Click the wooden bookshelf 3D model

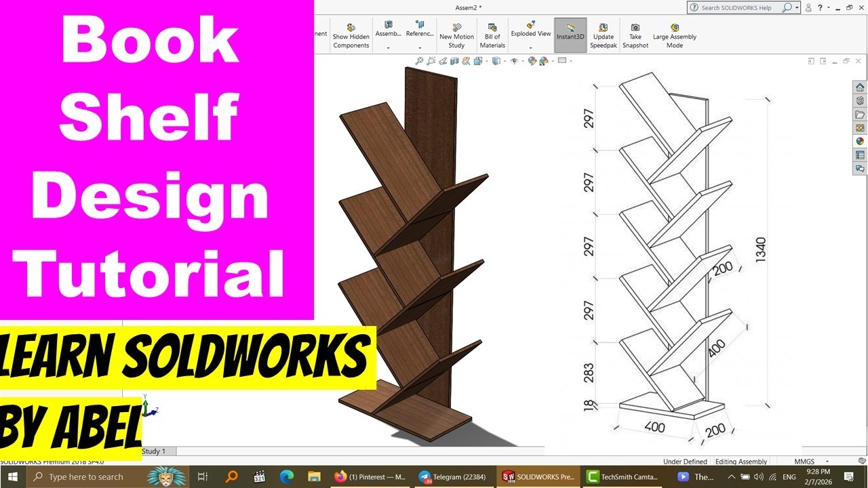(x=413, y=254)
